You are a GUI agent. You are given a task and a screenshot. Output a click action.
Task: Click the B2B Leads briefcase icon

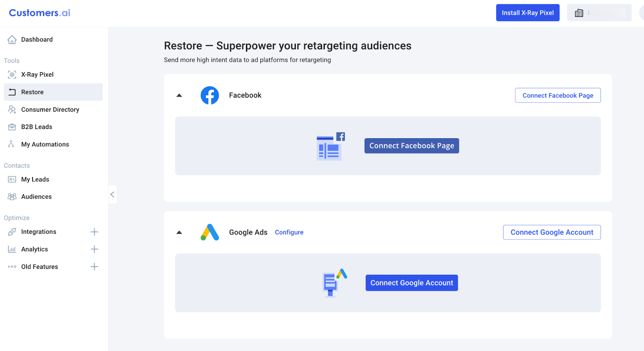[x=12, y=127]
